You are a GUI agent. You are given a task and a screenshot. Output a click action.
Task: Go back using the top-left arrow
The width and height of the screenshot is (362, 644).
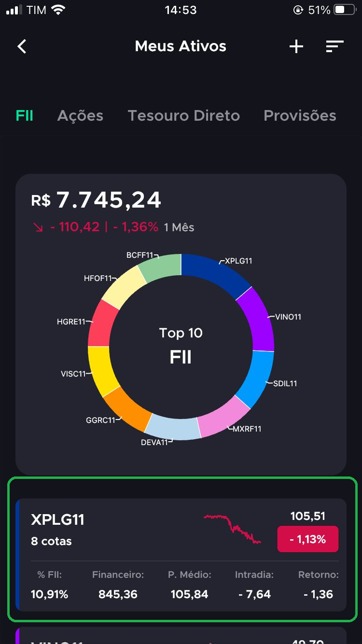tap(22, 46)
